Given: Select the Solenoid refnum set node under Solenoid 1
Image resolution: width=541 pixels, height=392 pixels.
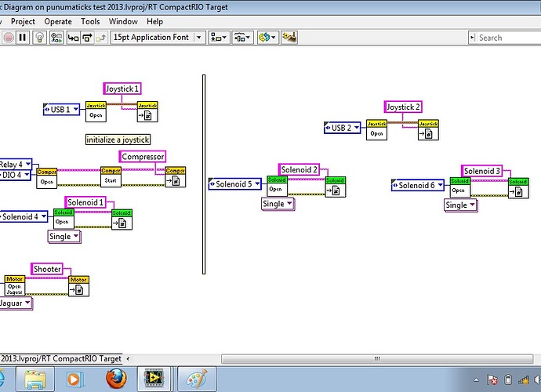Looking at the screenshot, I should (122, 220).
